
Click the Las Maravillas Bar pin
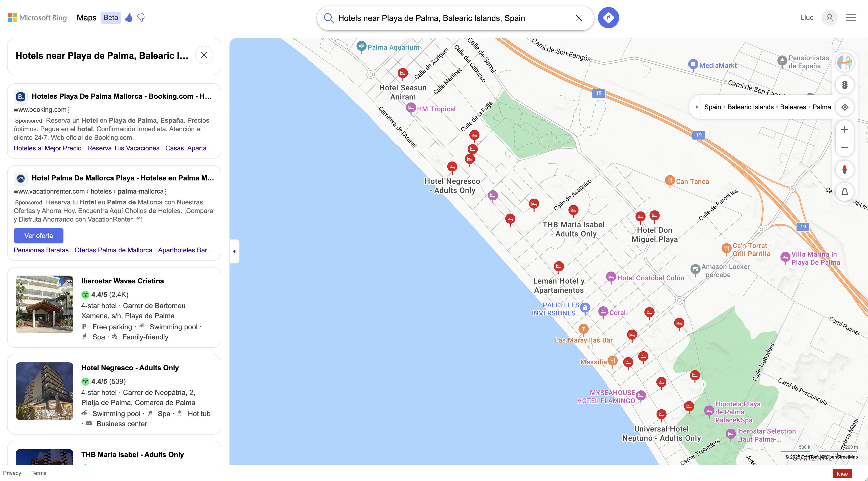tap(584, 329)
